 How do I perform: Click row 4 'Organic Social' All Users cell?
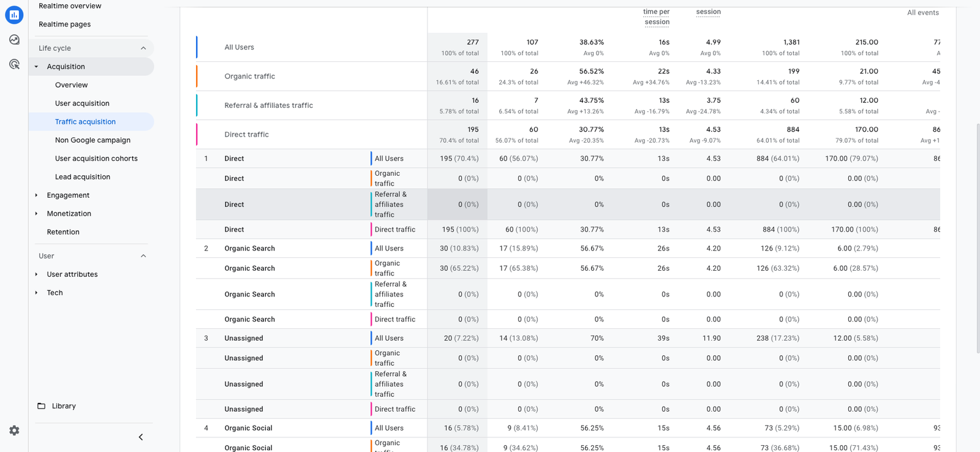pos(389,428)
